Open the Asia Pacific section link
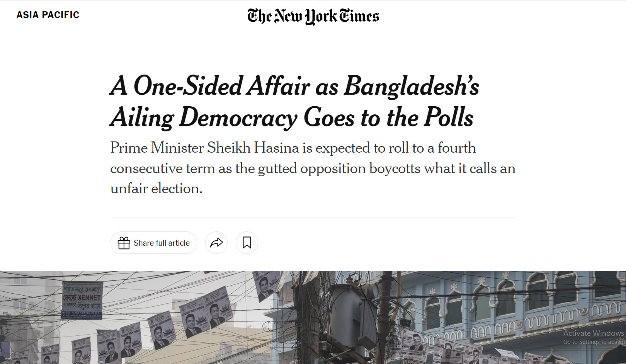Viewport: 626px width, 364px height. pyautogui.click(x=48, y=15)
